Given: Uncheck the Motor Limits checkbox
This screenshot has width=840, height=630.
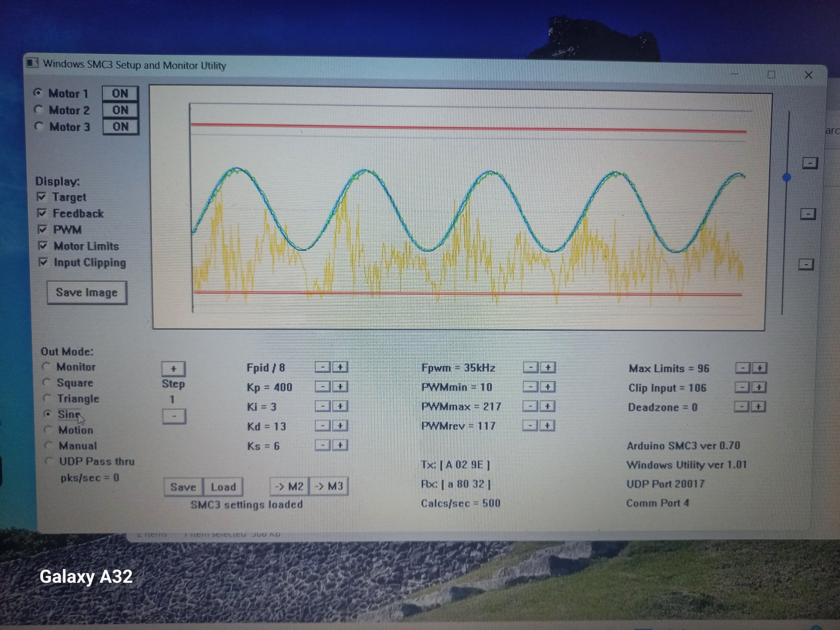Looking at the screenshot, I should 44,246.
